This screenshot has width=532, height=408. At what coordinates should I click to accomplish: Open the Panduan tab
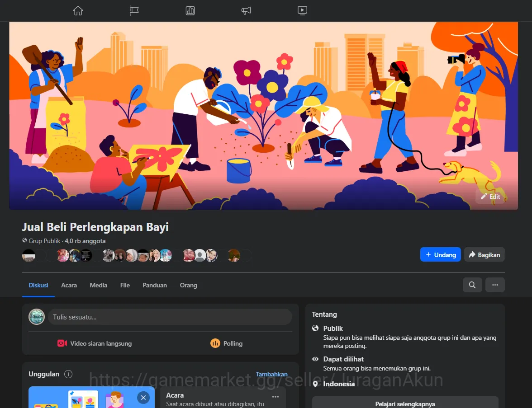(x=155, y=286)
